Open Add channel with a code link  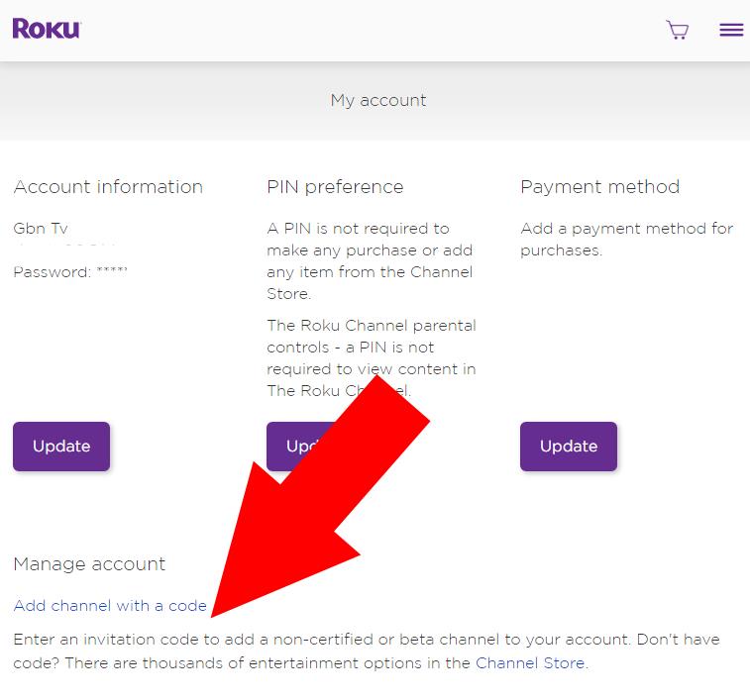110,605
